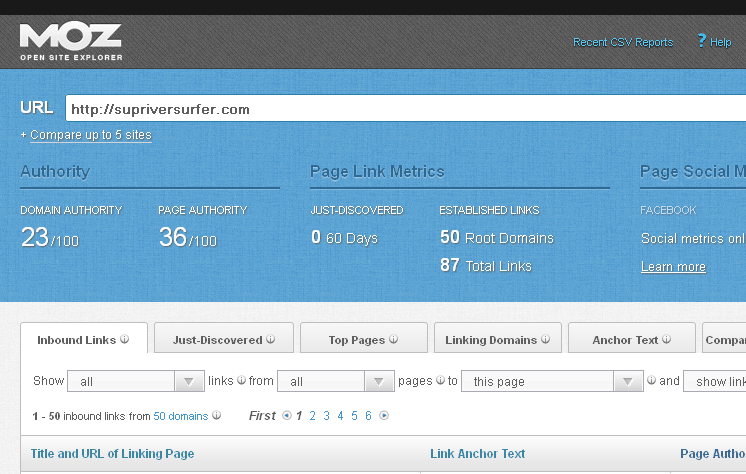Screen dimensions: 746x474
Task: Open Recent CSV Reports link
Action: pyautogui.click(x=623, y=42)
